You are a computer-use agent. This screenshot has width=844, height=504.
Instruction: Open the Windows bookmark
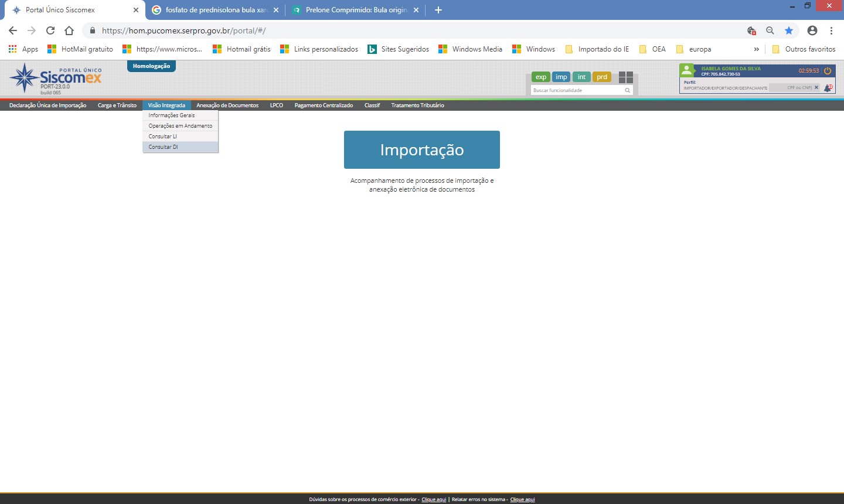coord(533,49)
